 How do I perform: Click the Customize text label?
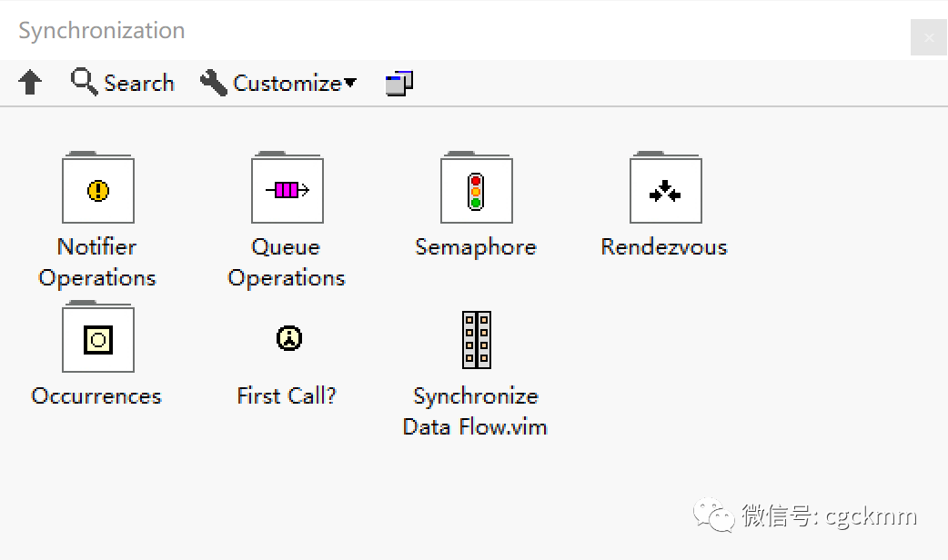(287, 84)
